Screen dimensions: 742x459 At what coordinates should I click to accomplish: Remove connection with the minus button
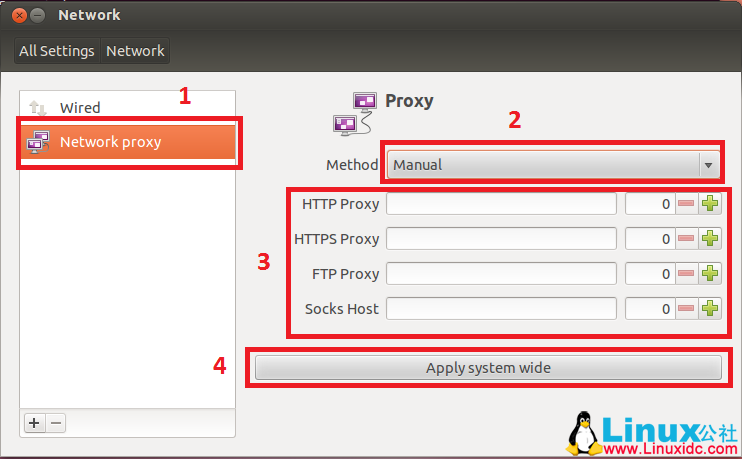click(56, 423)
